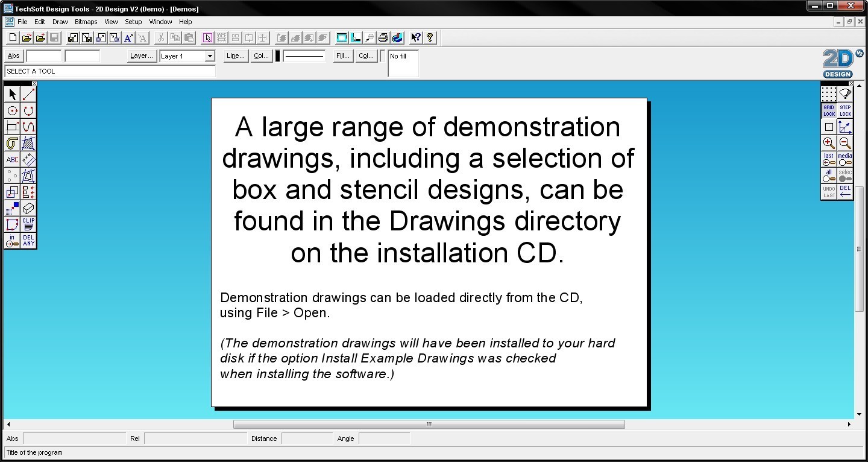The width and height of the screenshot is (868, 462).
Task: Click the black line colour swatch
Action: coord(276,55)
